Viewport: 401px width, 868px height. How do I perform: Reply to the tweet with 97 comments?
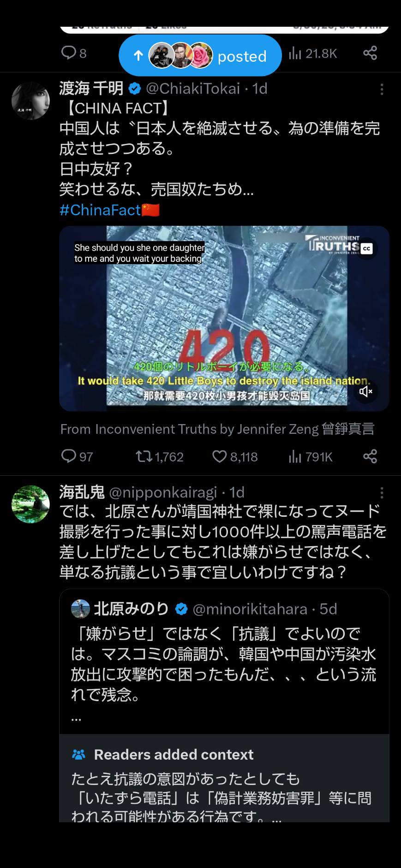77,457
